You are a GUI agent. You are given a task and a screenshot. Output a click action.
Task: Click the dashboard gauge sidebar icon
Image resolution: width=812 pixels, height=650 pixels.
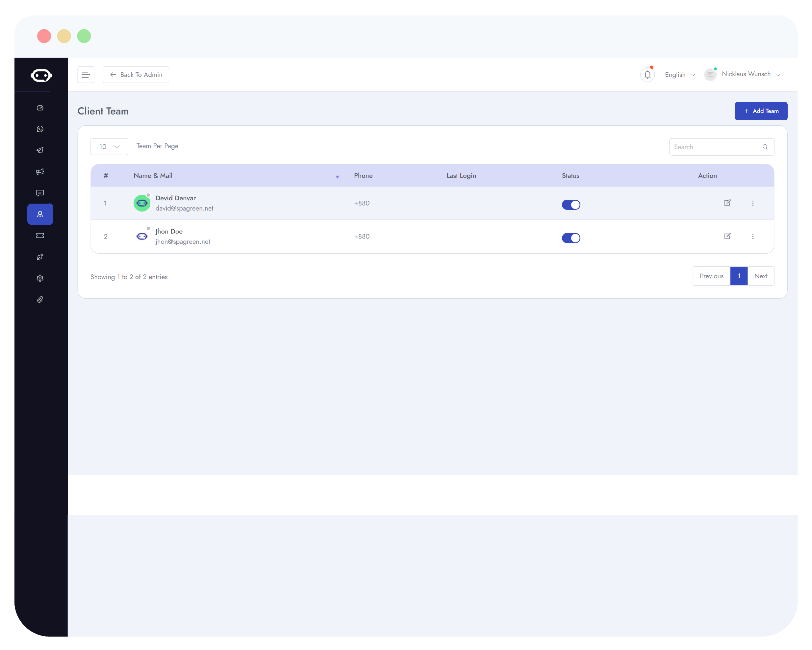coord(40,108)
